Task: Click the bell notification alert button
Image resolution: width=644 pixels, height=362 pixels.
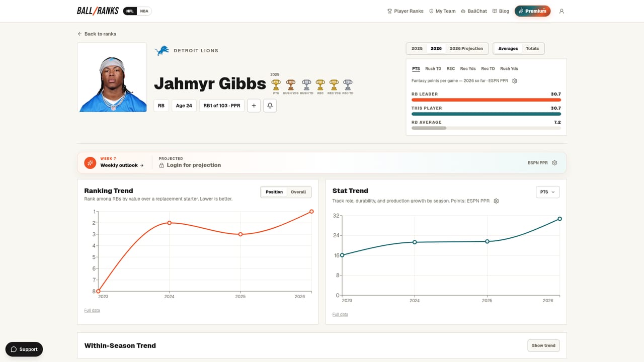Action: 270,106
